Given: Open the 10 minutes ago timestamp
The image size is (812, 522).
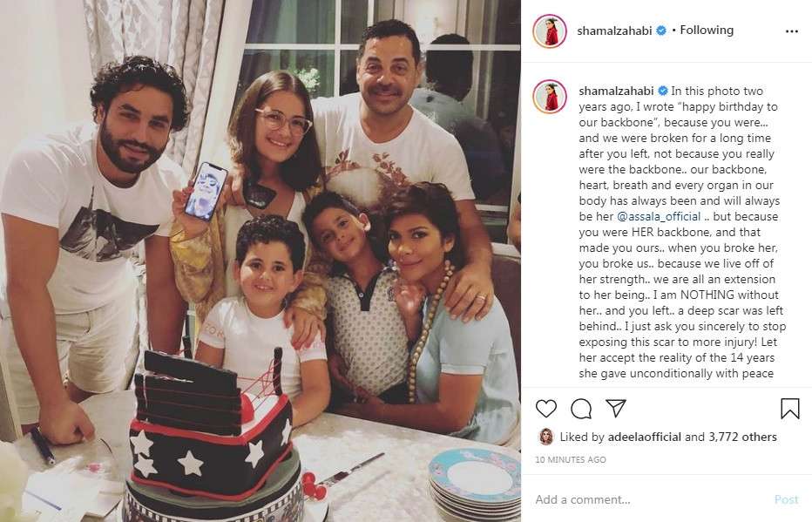Looking at the screenshot, I should (570, 459).
